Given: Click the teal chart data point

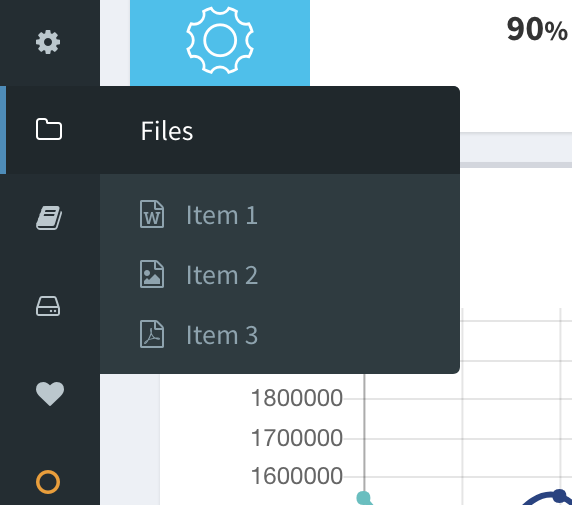Looking at the screenshot, I should (364, 498).
